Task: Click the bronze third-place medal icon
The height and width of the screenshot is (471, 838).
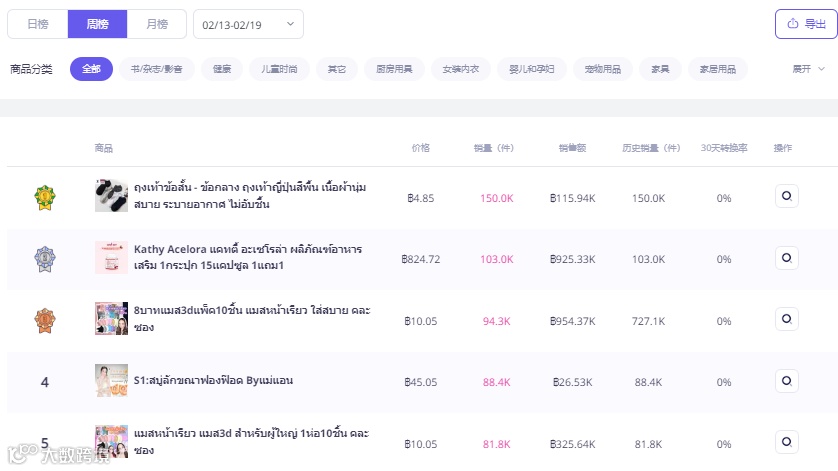Action: (44, 320)
